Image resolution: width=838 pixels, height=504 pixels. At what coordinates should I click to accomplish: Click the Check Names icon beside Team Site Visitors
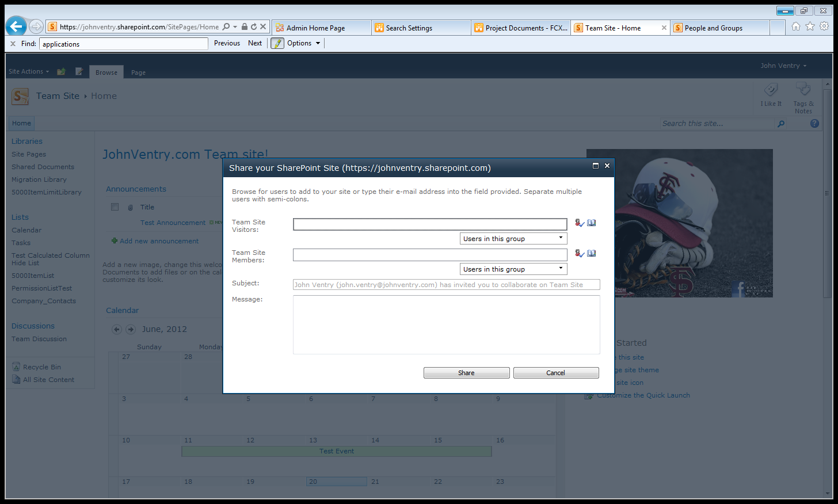[580, 223]
